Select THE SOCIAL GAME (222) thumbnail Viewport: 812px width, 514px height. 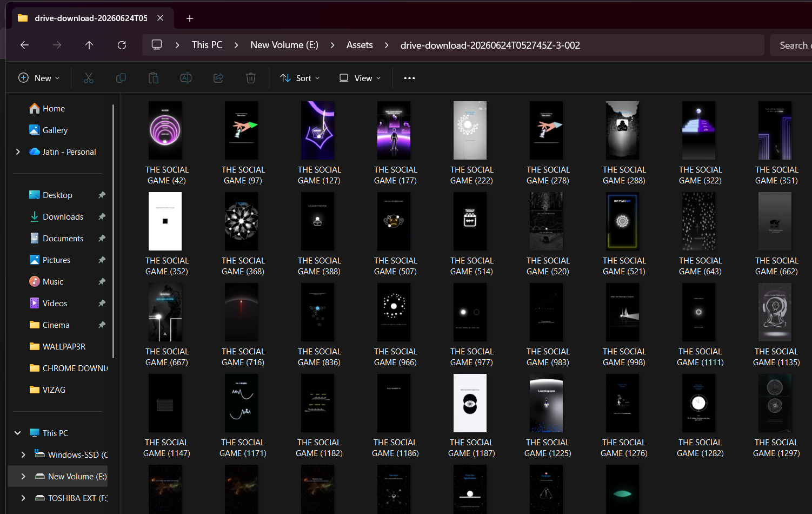tap(470, 130)
